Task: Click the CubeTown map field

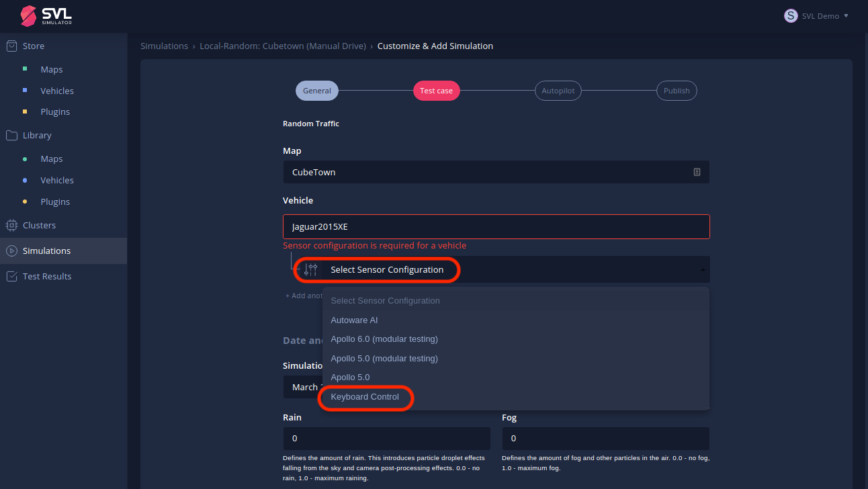Action: (x=496, y=172)
